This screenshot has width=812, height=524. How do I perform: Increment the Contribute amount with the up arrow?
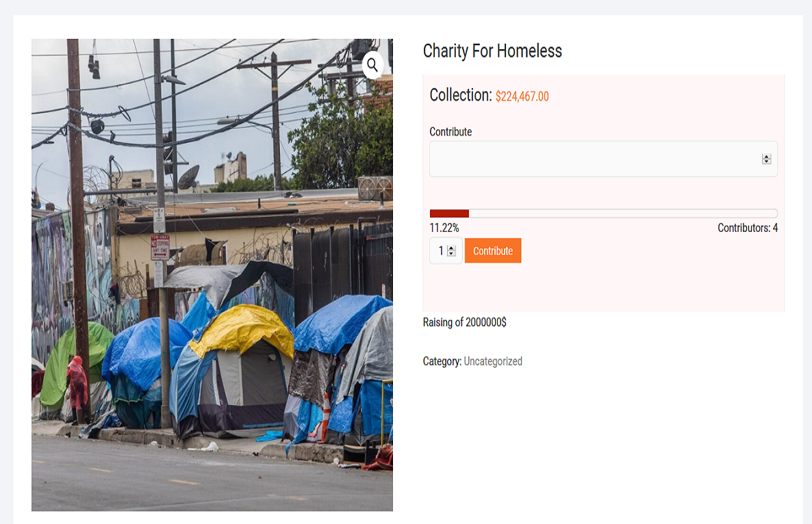(x=766, y=155)
